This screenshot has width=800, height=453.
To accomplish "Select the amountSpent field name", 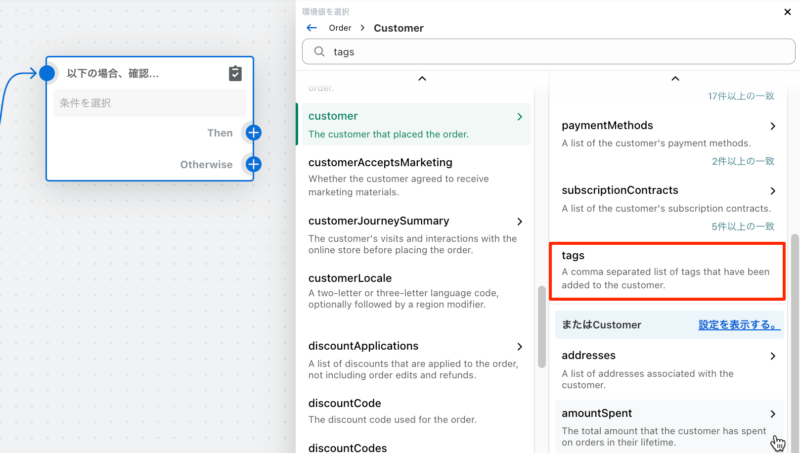I will point(596,413).
